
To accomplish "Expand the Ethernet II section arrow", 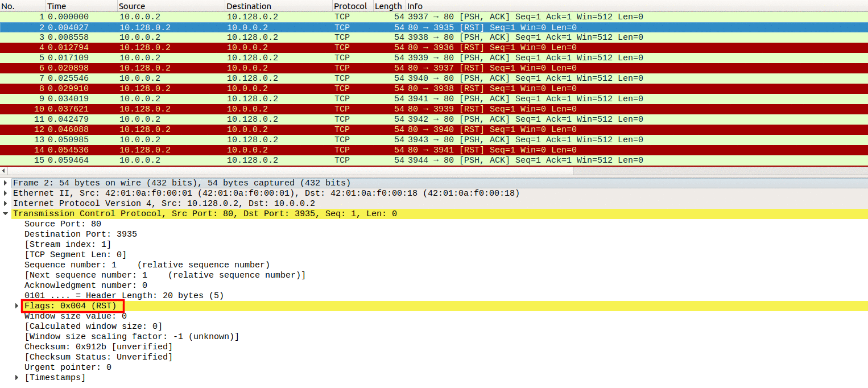I will click(x=6, y=193).
